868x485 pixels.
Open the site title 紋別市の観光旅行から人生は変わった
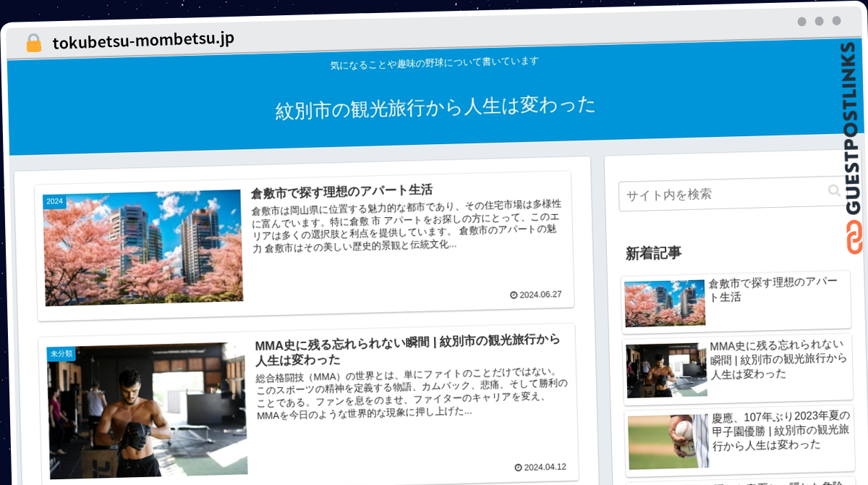(x=435, y=107)
